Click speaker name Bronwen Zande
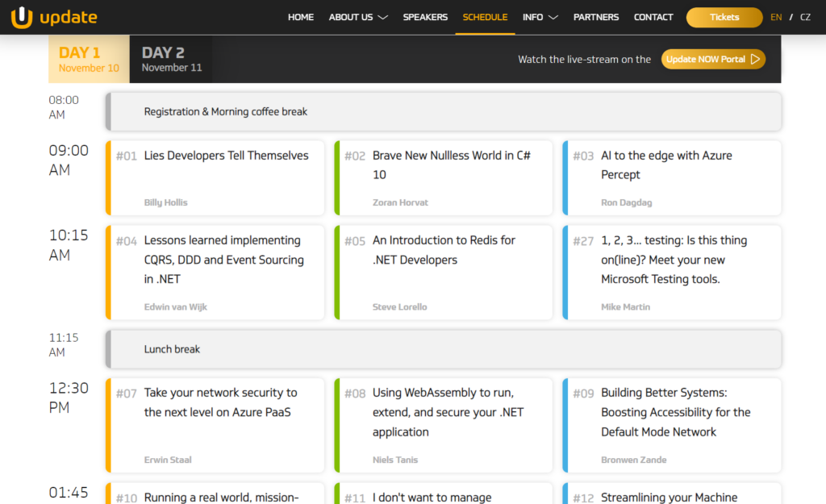Image resolution: width=826 pixels, height=504 pixels. [x=634, y=460]
